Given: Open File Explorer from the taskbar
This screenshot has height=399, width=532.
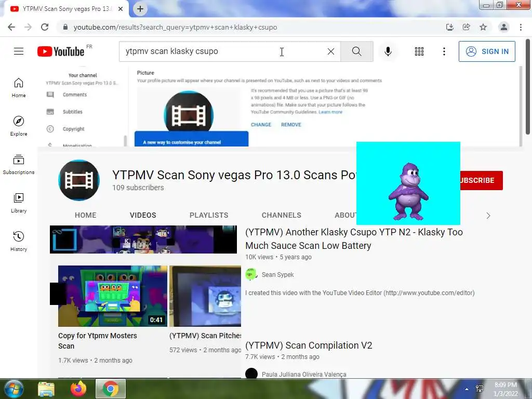Looking at the screenshot, I should pyautogui.click(x=46, y=389).
